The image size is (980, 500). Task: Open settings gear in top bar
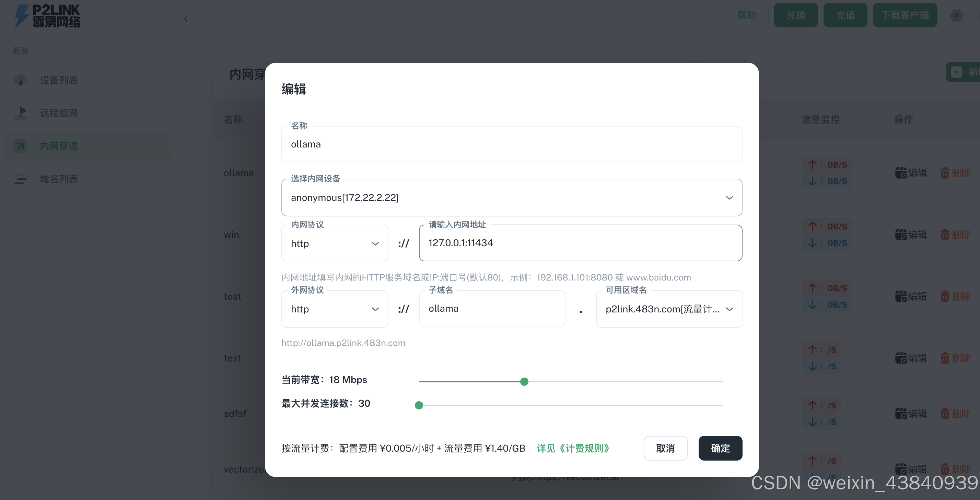(x=956, y=15)
